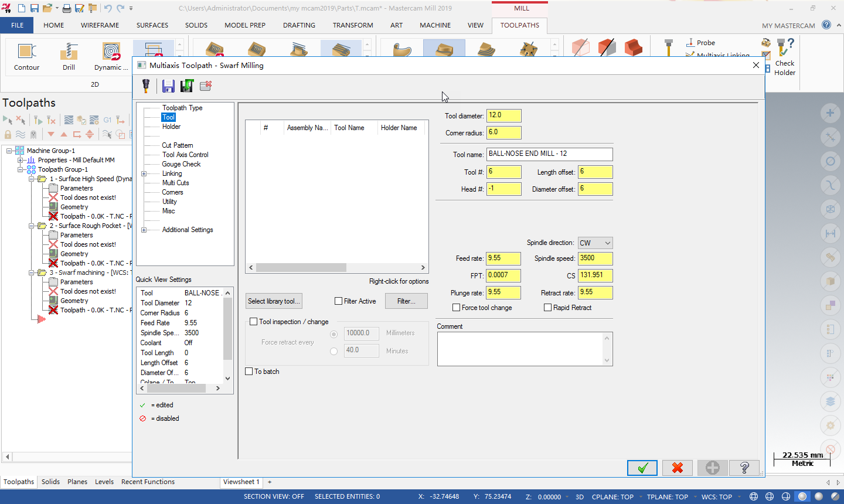
Task: Select the Millimeters radio button
Action: tap(333, 334)
